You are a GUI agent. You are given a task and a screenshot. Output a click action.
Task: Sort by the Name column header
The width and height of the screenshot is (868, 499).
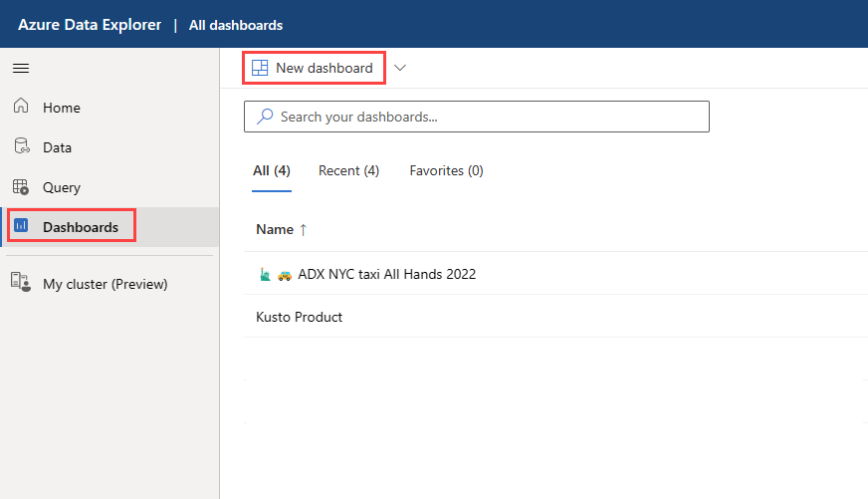coord(275,229)
